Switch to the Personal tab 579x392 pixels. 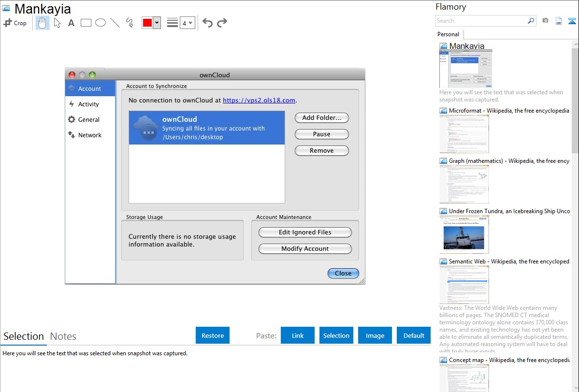point(449,34)
